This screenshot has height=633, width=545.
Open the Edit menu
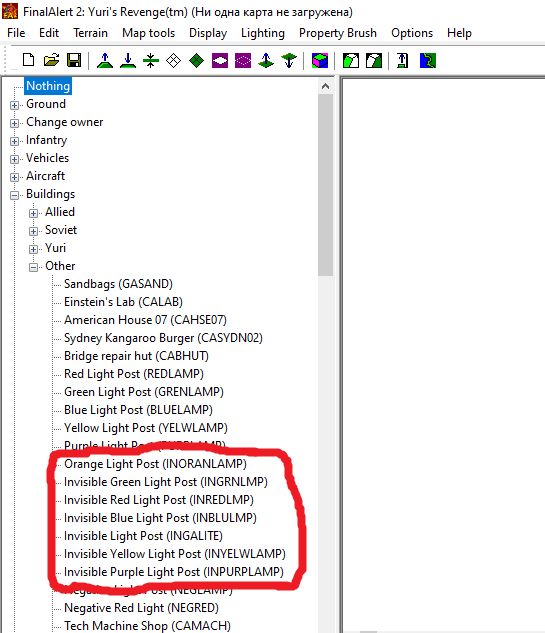click(x=49, y=33)
